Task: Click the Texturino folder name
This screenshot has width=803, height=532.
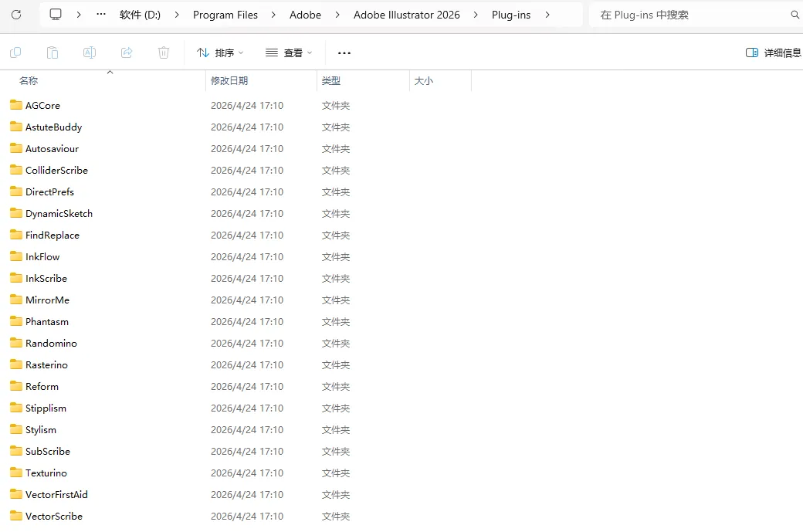Action: [x=46, y=473]
